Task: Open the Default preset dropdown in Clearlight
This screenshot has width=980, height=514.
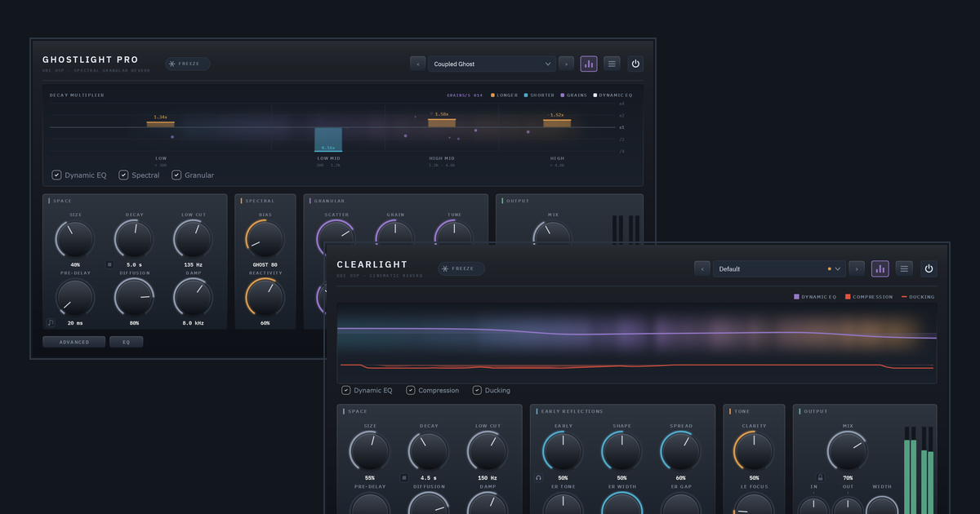Action: 779,268
